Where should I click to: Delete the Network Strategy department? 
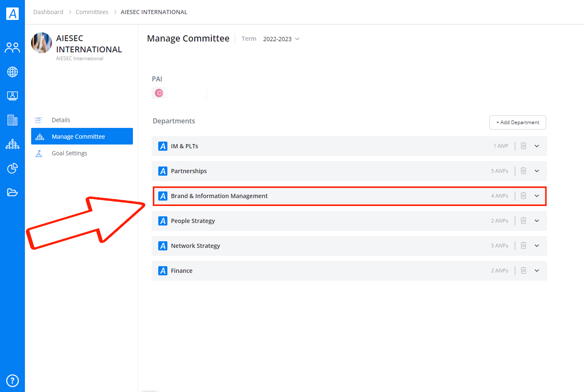[x=523, y=245]
